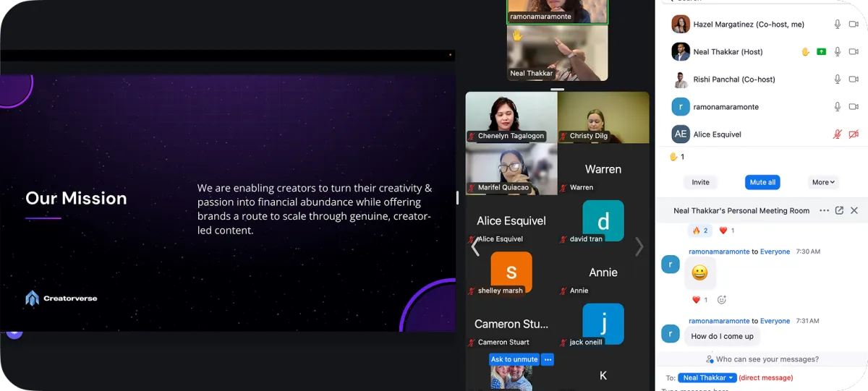Mute Neal Thakkar via microphone icon

pos(838,52)
